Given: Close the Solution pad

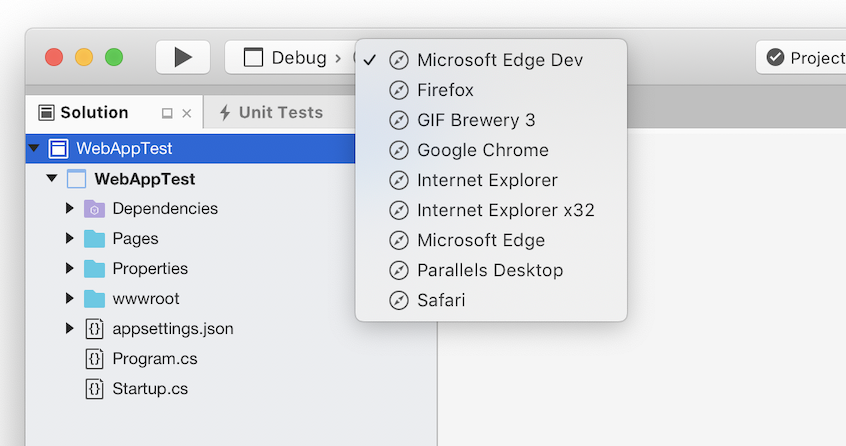Looking at the screenshot, I should click(x=187, y=113).
